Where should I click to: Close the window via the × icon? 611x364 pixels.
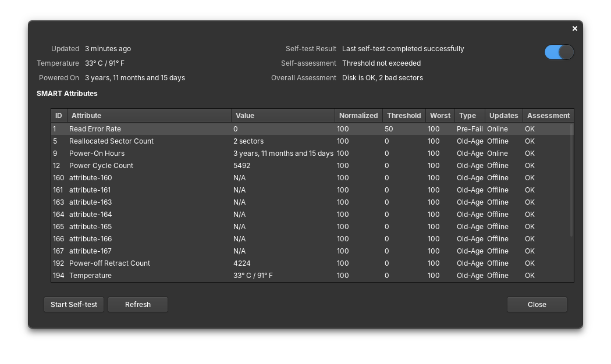[574, 28]
